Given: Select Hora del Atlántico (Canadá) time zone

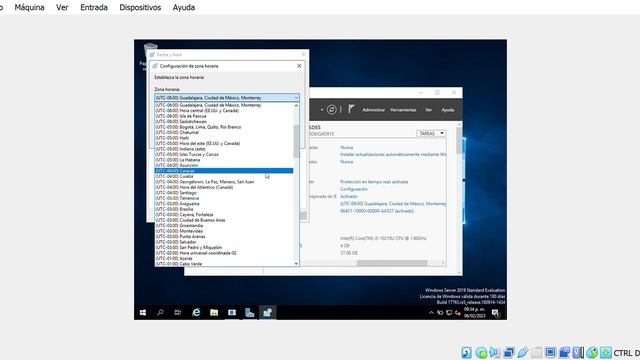Looking at the screenshot, I should 224,187.
